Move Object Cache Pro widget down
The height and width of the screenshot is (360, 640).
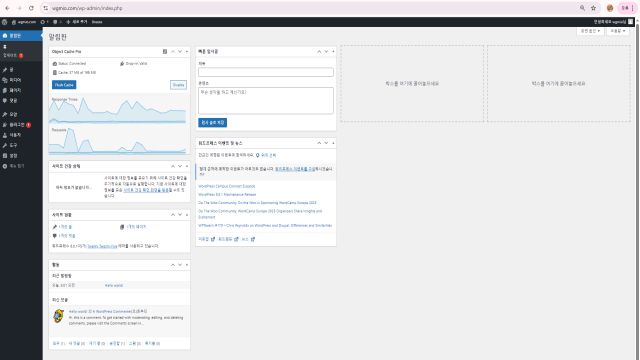[180, 52]
